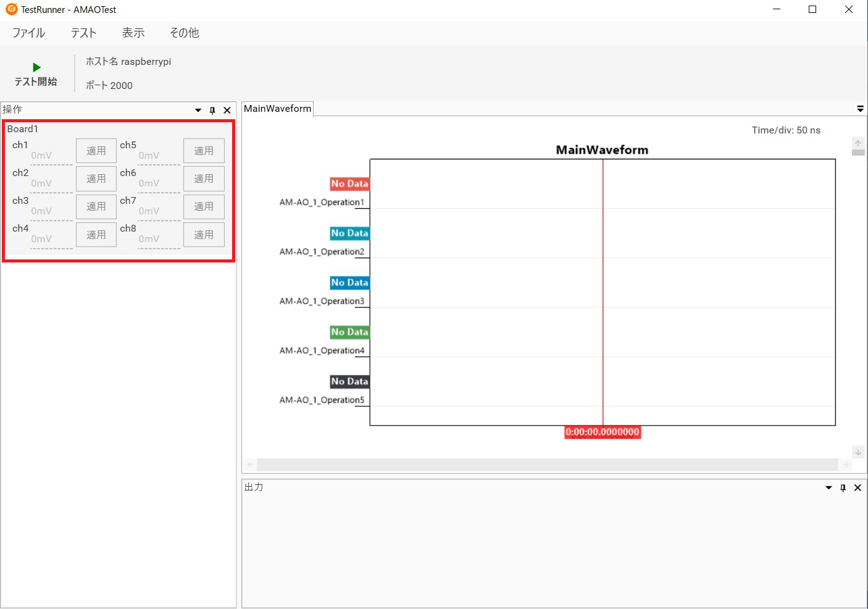Click the red time cursor marker label
Viewport: 868px width, 609px height.
click(x=603, y=432)
